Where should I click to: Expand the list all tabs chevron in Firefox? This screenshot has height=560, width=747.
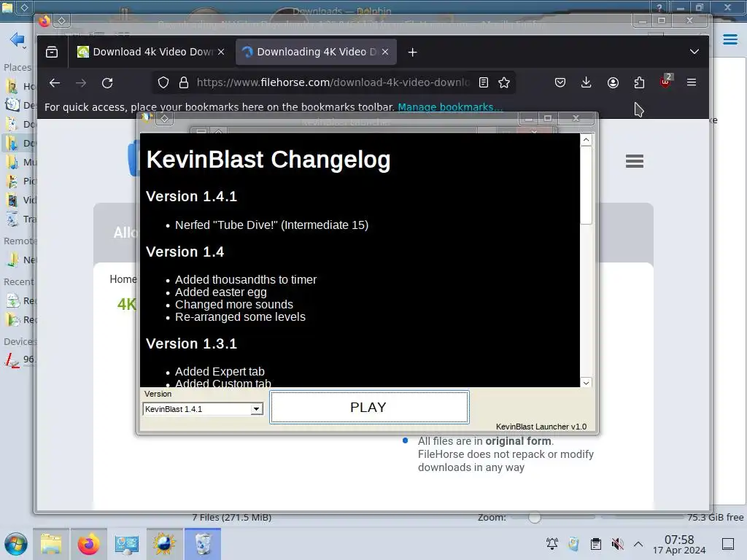coord(694,52)
